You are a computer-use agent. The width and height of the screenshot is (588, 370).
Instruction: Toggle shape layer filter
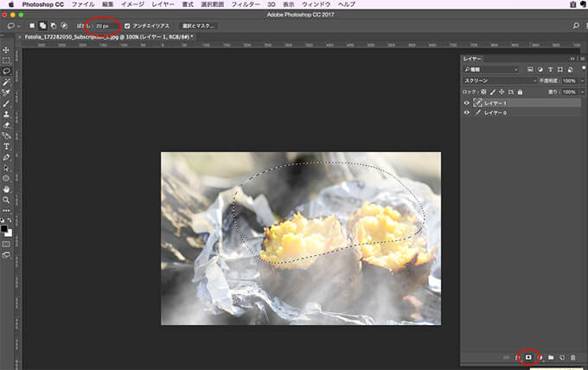pos(559,70)
